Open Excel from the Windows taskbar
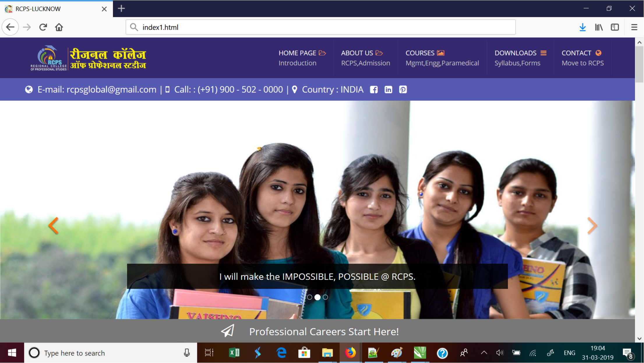Image resolution: width=644 pixels, height=363 pixels. pyautogui.click(x=234, y=353)
